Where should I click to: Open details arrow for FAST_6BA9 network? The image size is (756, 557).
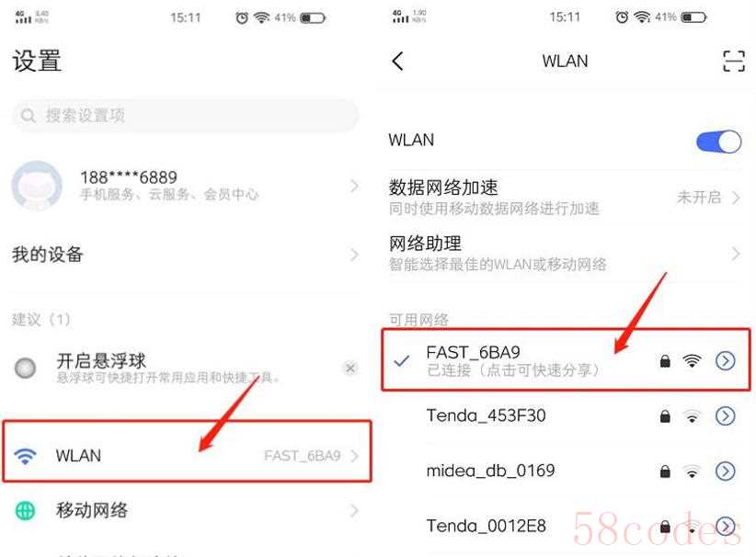725,360
